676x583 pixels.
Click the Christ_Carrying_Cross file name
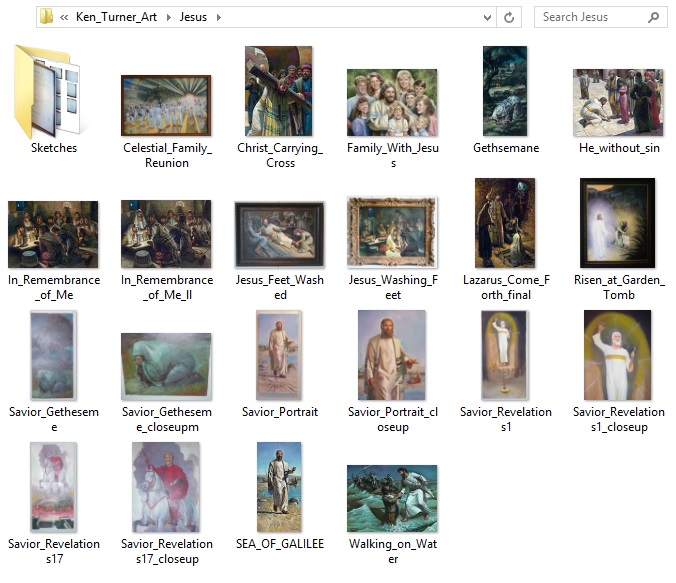pos(280,155)
